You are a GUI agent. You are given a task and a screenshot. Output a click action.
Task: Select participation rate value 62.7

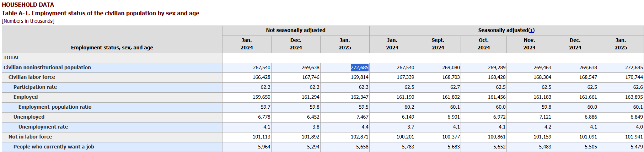coord(455,87)
